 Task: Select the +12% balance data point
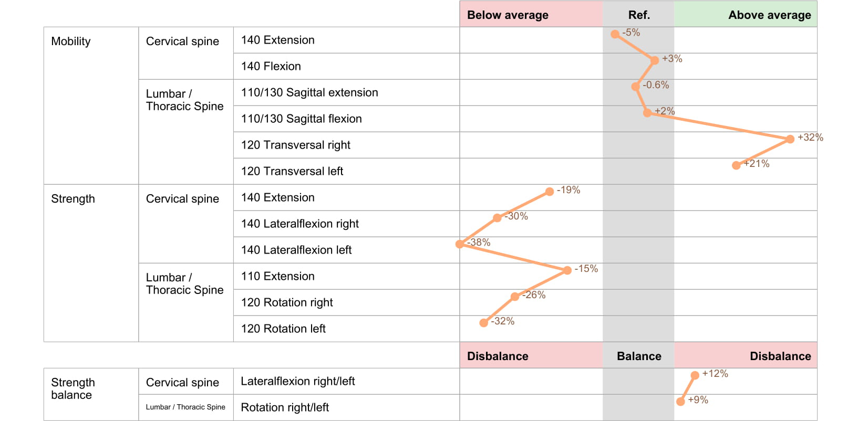click(695, 375)
